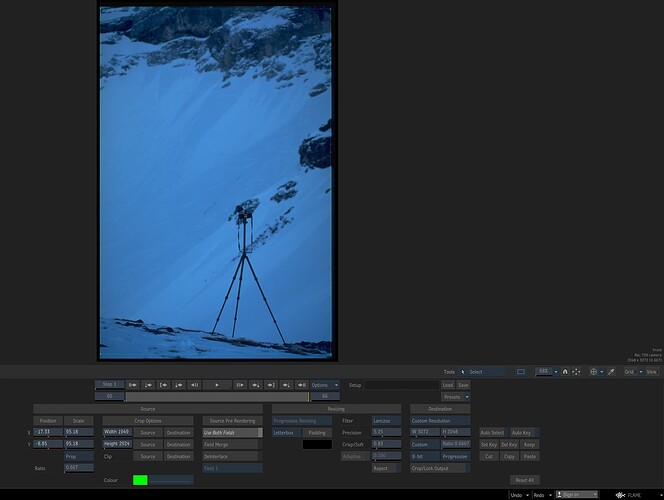Viewport: 664px width, 500px height.
Task: Click the four-arrow pan icon
Action: coord(576,371)
